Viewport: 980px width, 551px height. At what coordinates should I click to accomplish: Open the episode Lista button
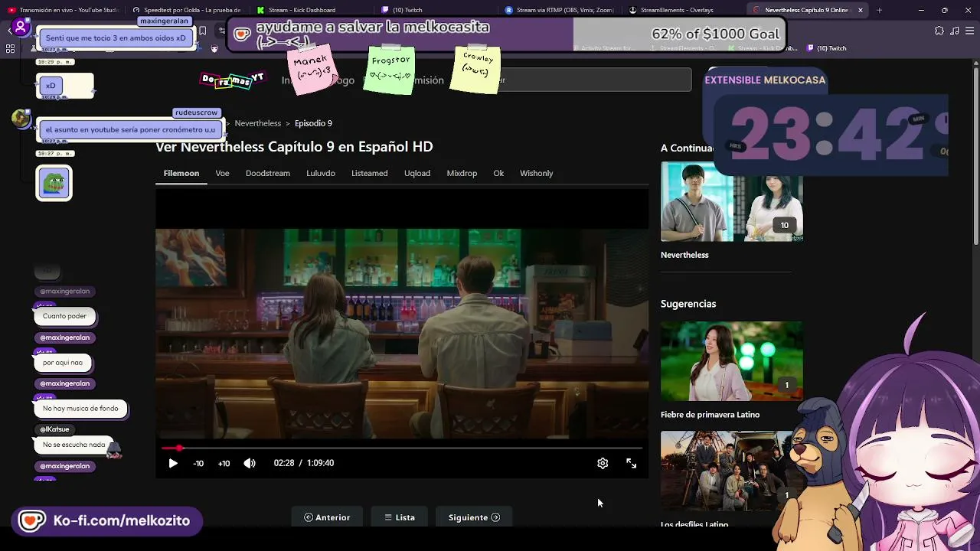click(400, 517)
